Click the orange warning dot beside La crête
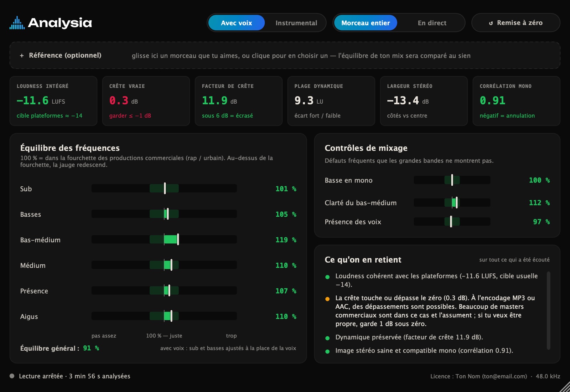Image resolution: width=570 pixels, height=392 pixels. pos(327,299)
